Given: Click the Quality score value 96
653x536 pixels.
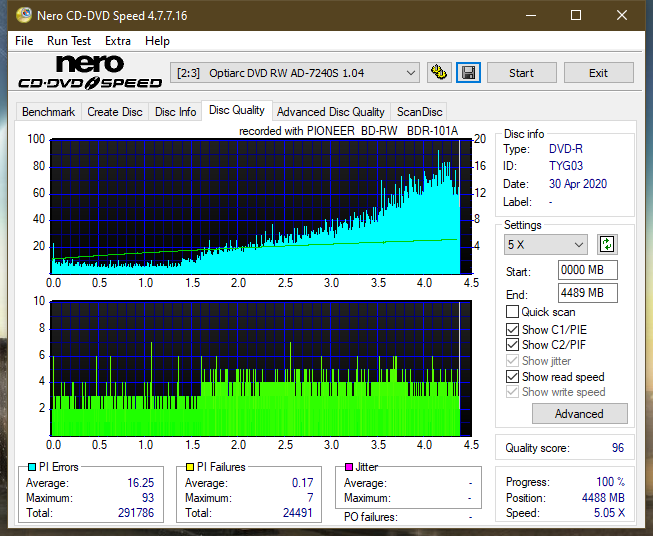Looking at the screenshot, I should [618, 448].
